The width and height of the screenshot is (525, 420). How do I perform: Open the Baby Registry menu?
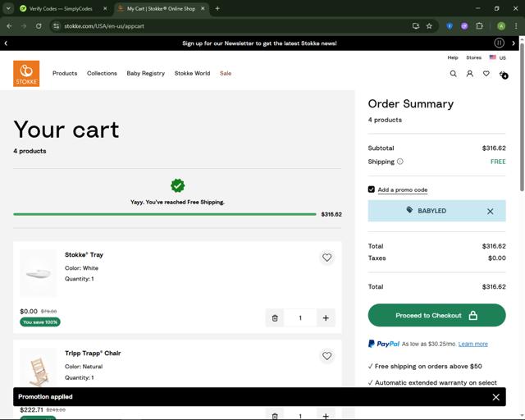pos(146,73)
